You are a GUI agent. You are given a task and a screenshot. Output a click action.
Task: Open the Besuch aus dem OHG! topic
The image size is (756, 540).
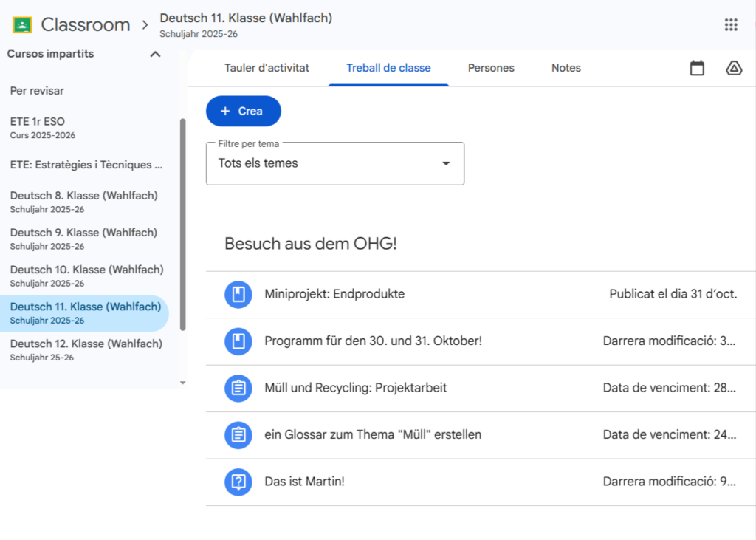(311, 244)
